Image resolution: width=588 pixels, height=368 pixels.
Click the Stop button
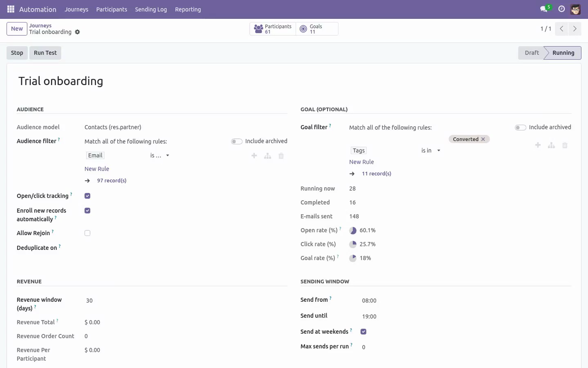(x=17, y=53)
